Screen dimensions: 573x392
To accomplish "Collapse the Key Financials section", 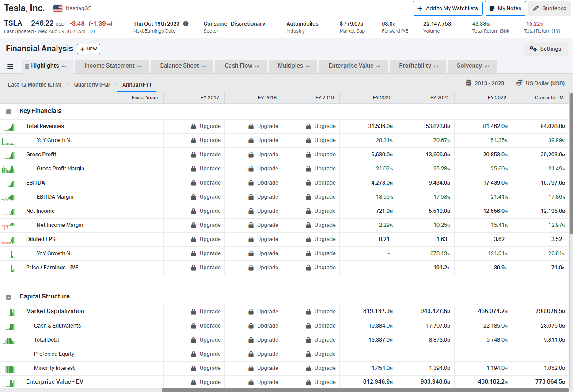I will [x=8, y=112].
